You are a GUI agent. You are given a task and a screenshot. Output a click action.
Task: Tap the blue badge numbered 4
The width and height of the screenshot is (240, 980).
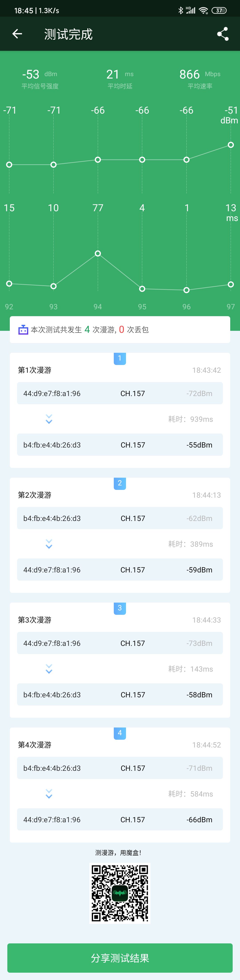(x=120, y=733)
